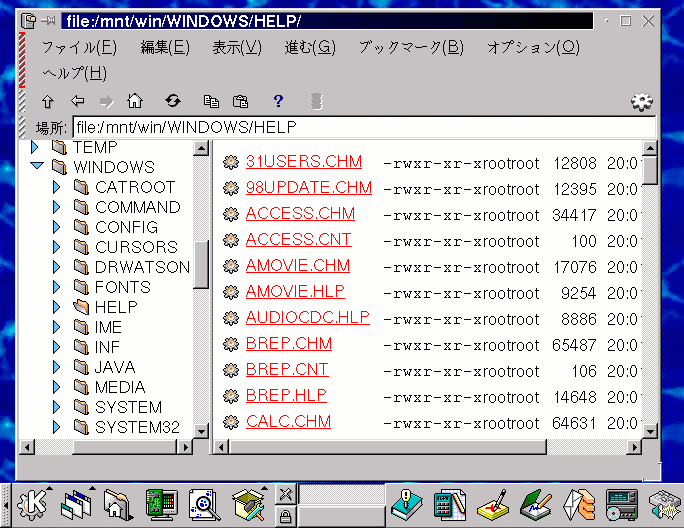Collapse the panel with left edge arrow
The image size is (684, 528).
6,505
